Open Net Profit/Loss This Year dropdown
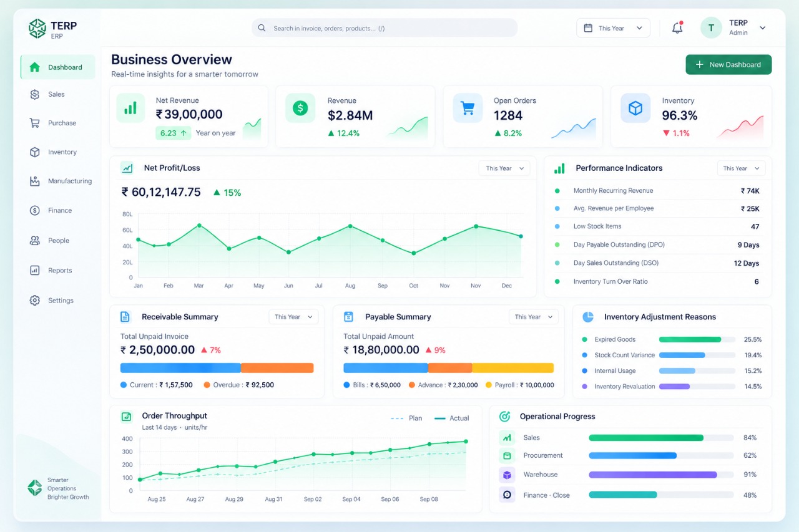This screenshot has width=799, height=532. (504, 168)
